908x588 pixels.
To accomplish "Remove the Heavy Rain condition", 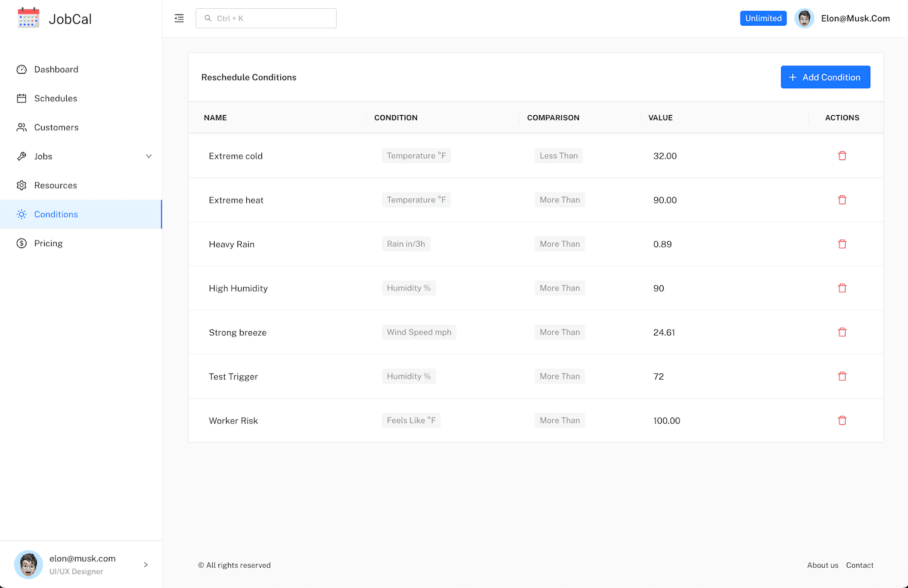I will (x=842, y=244).
